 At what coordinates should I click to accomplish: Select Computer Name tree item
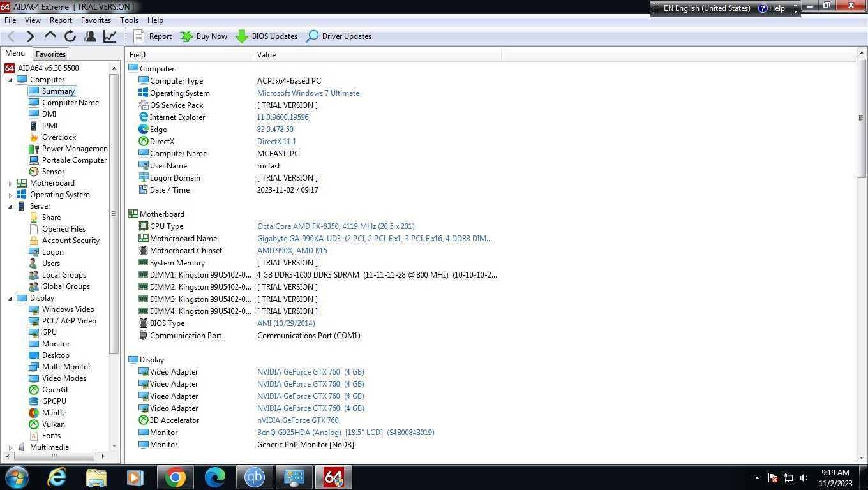[70, 103]
